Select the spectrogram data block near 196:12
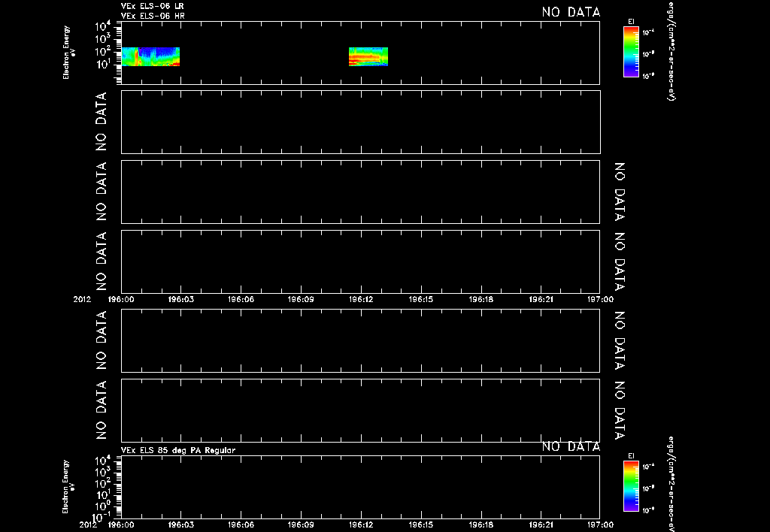This screenshot has width=770, height=532. (368, 57)
